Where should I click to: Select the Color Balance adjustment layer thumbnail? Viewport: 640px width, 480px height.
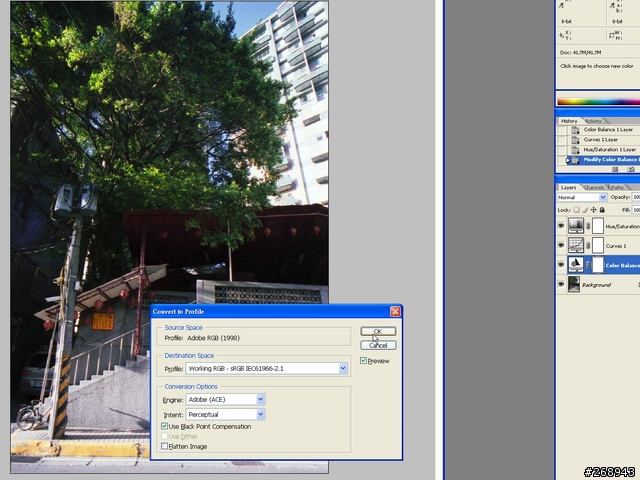pyautogui.click(x=576, y=265)
